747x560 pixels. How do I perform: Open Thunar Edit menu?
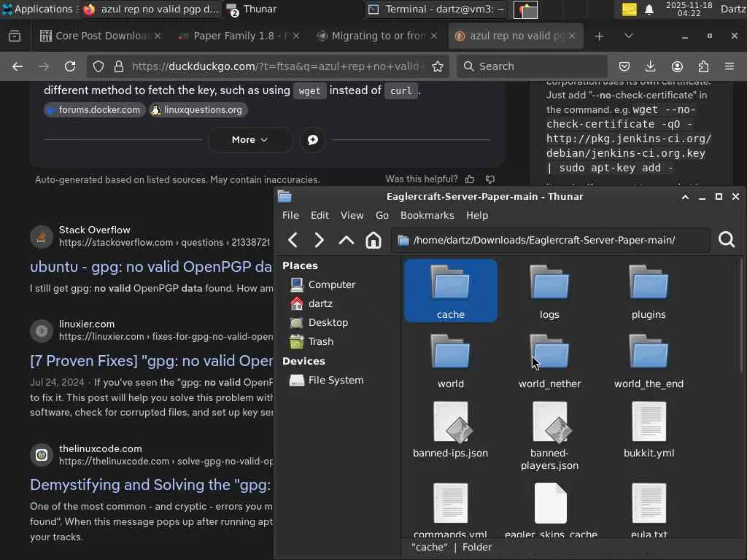[320, 215]
